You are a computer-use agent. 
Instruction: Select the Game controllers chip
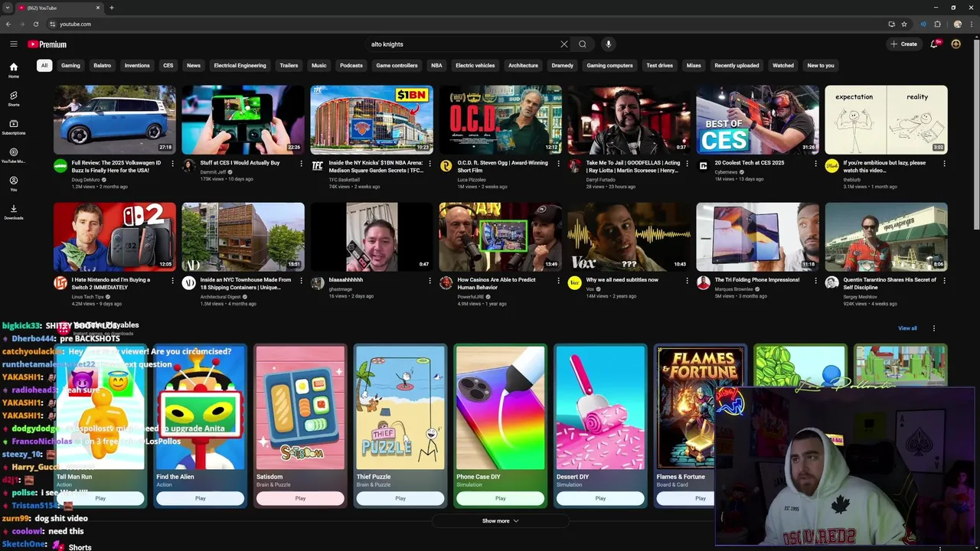tap(397, 66)
